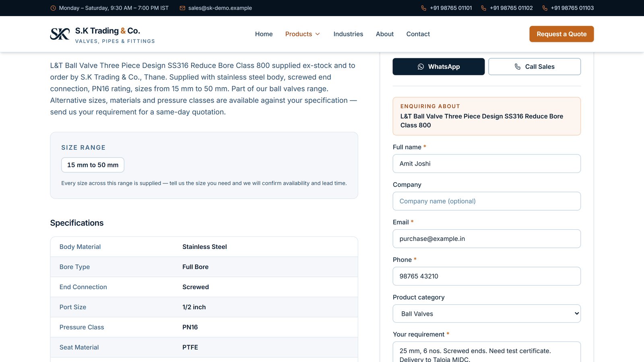This screenshot has height=362, width=644.
Task: Click the Request a Quote button
Action: (561, 34)
